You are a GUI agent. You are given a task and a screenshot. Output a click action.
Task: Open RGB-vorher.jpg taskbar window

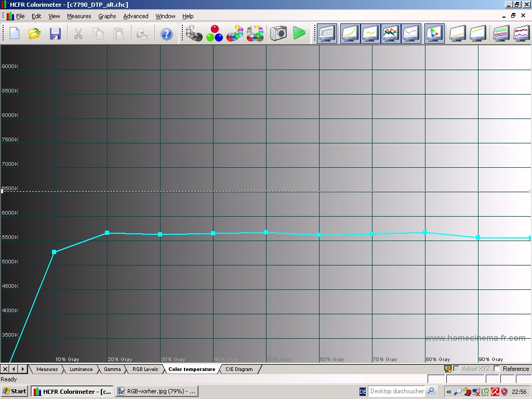tap(156, 391)
